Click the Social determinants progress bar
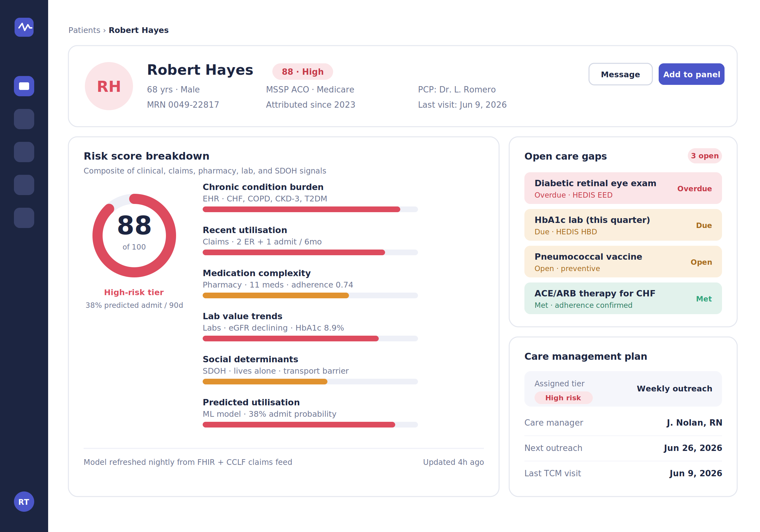The width and height of the screenshot is (760, 532). pyautogui.click(x=310, y=381)
